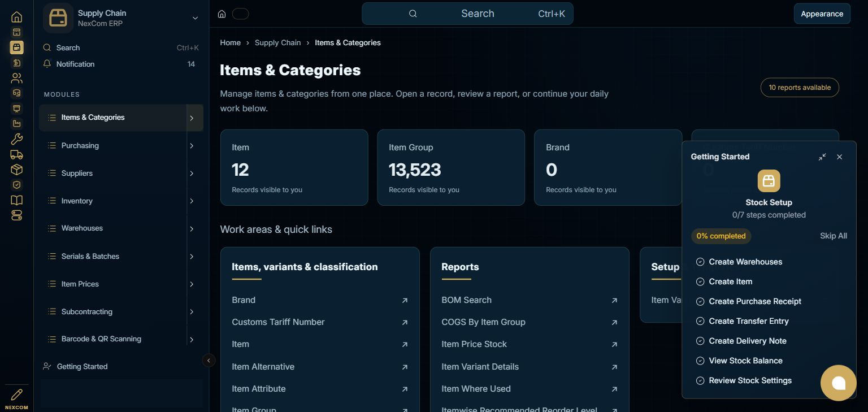Click the arrow icon beside BOM Search

click(x=614, y=301)
